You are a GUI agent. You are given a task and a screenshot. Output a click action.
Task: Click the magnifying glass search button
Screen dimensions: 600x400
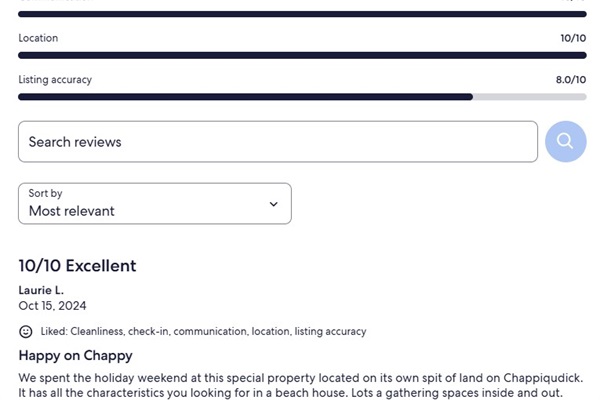pyautogui.click(x=565, y=142)
